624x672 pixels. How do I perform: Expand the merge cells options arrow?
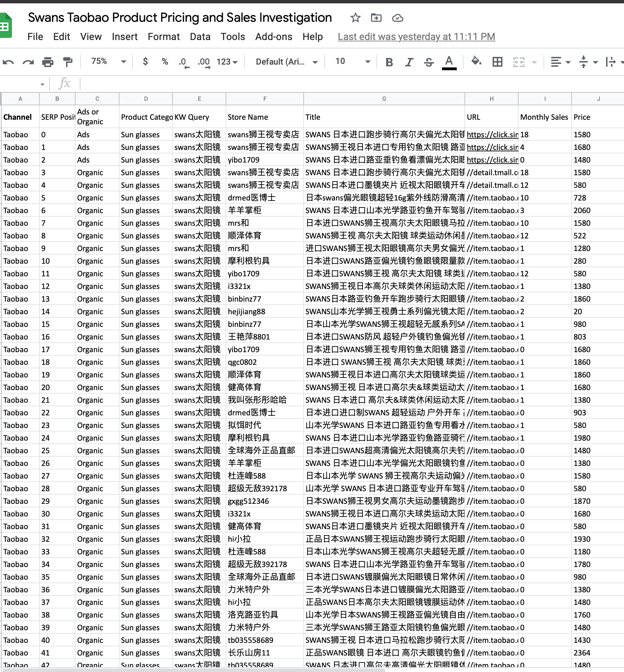click(x=534, y=62)
